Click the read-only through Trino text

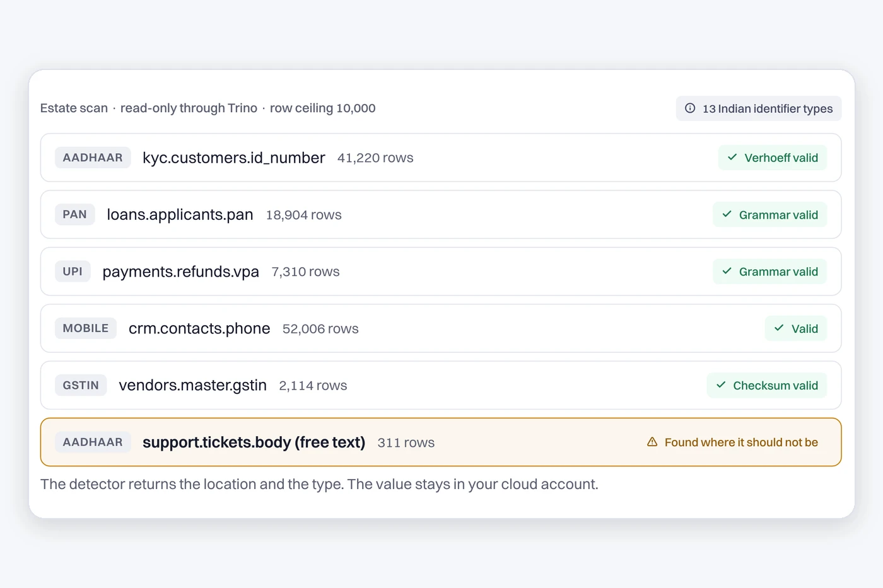point(189,108)
